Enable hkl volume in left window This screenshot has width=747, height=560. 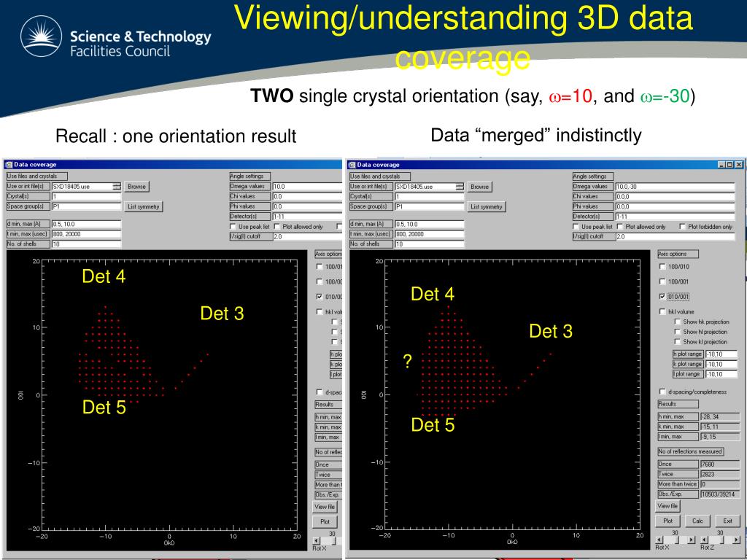tap(320, 311)
